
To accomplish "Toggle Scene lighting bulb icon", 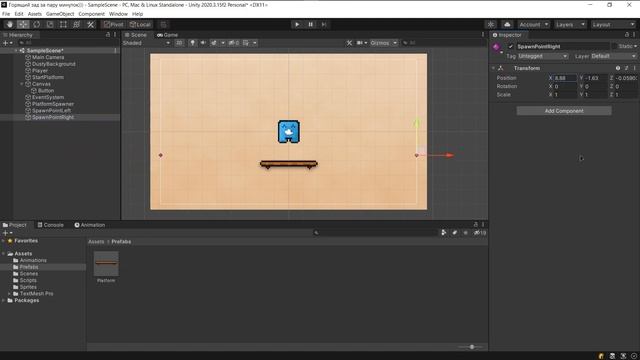I will (192, 43).
